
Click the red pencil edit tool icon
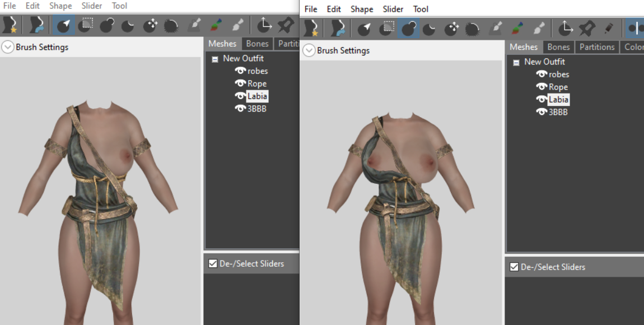pos(608,29)
